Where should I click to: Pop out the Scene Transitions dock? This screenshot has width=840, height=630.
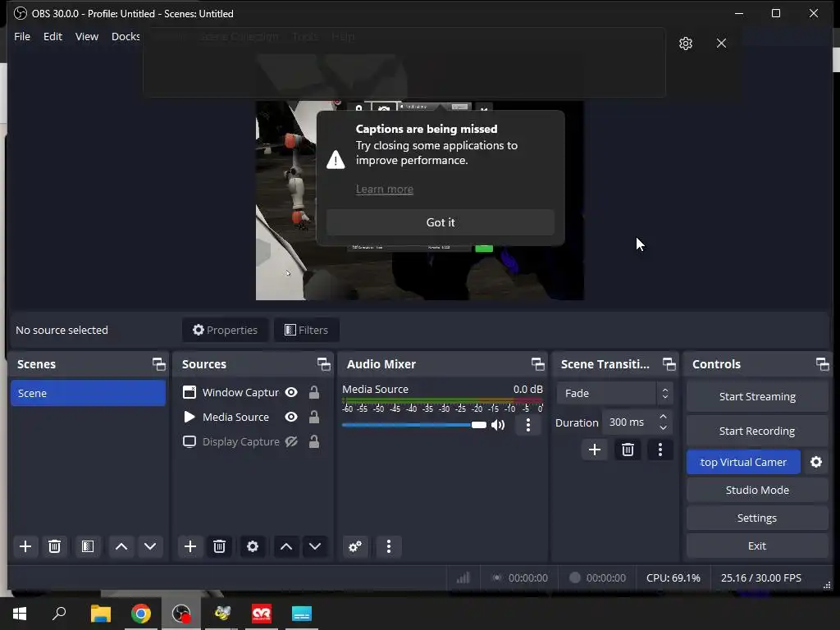click(669, 364)
